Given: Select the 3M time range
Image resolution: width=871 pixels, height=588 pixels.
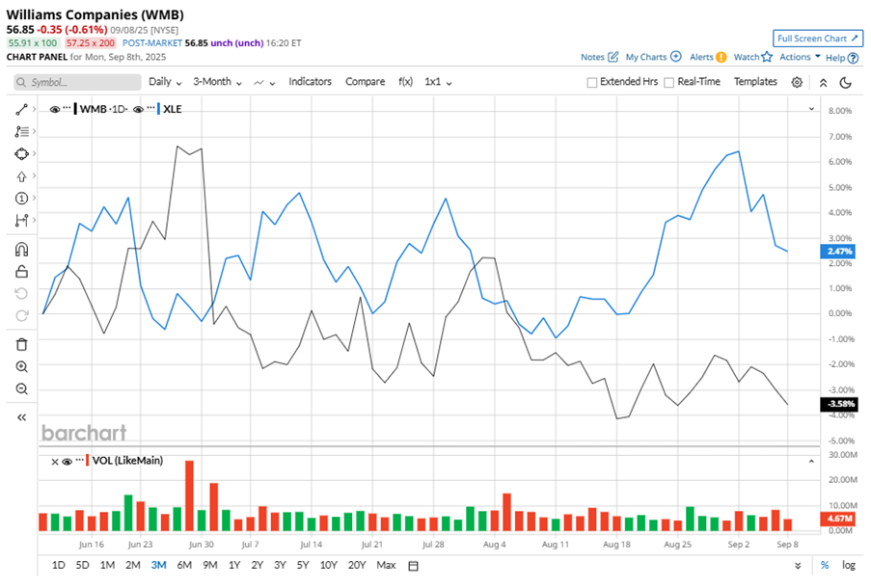Looking at the screenshot, I should pos(158,565).
